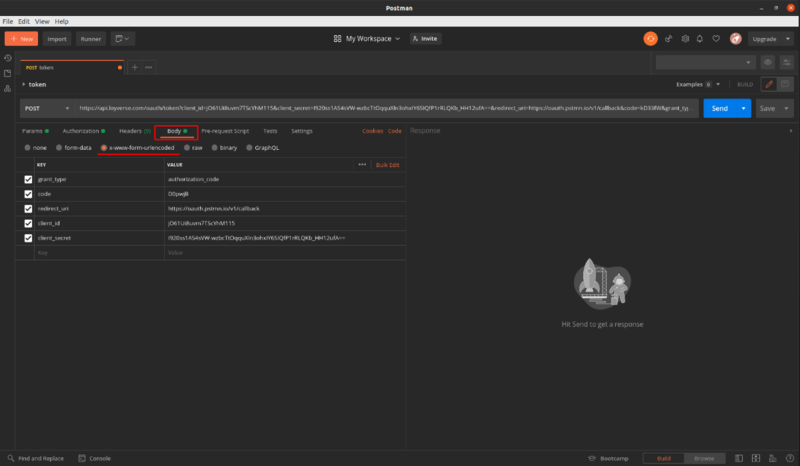Switch to the Params tab
The image size is (800, 466).
[x=35, y=131]
